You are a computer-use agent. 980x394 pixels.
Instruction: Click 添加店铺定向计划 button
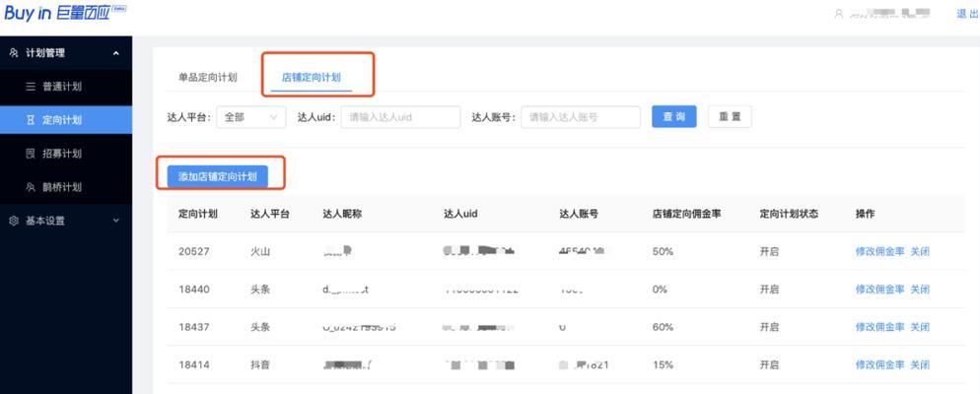pos(218,176)
